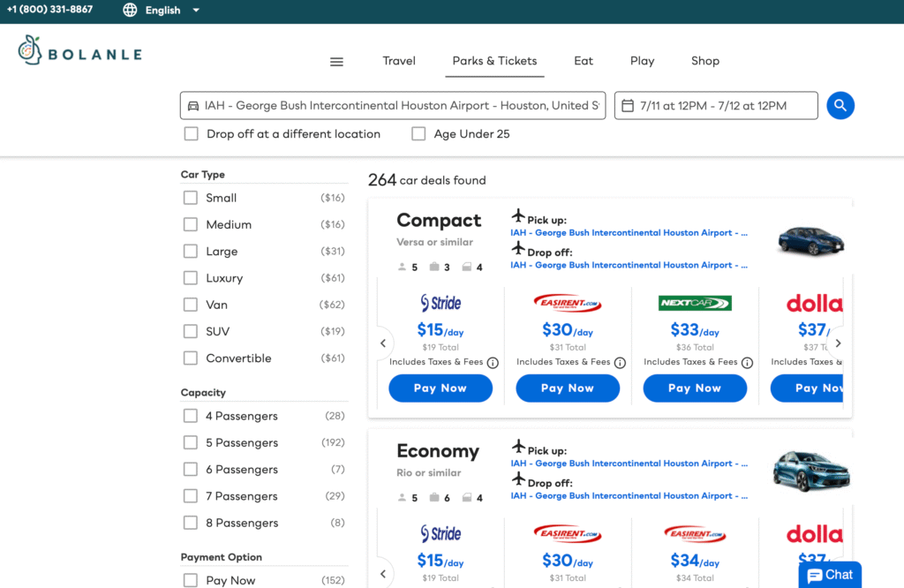Screen dimensions: 904x588
Task: Open the Travel menu
Action: (399, 61)
